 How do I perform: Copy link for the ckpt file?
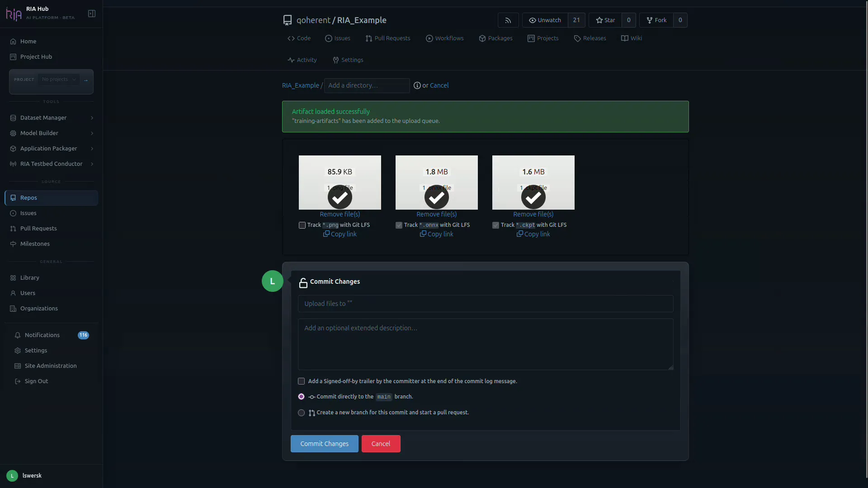[533, 234]
